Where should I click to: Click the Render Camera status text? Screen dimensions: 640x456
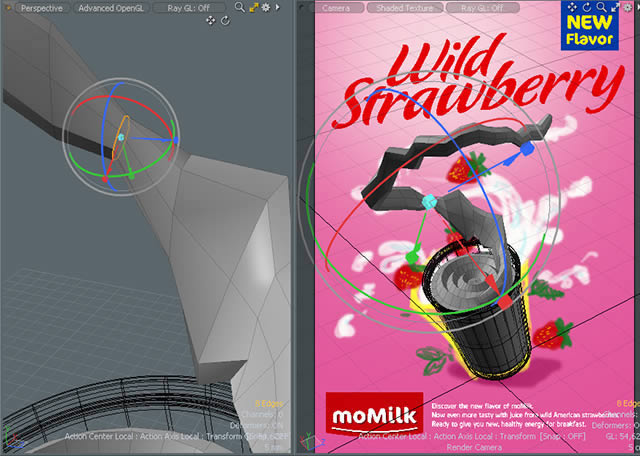[x=473, y=447]
